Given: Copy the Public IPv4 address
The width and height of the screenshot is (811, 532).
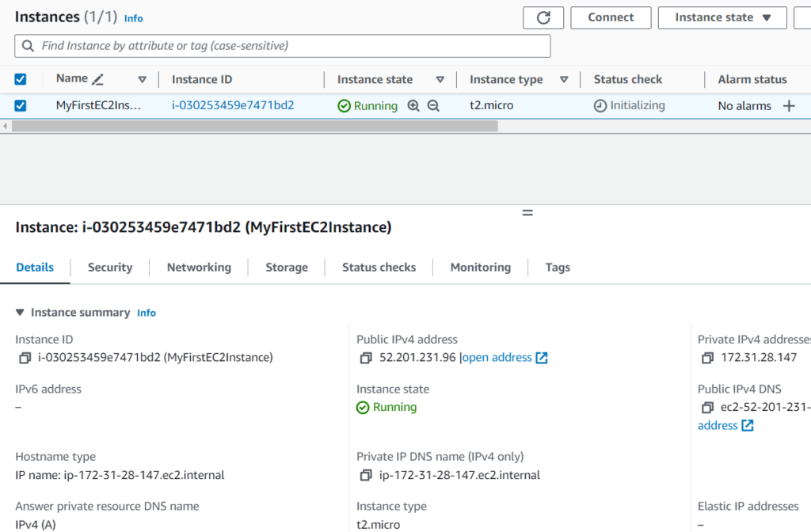Looking at the screenshot, I should tap(364, 358).
